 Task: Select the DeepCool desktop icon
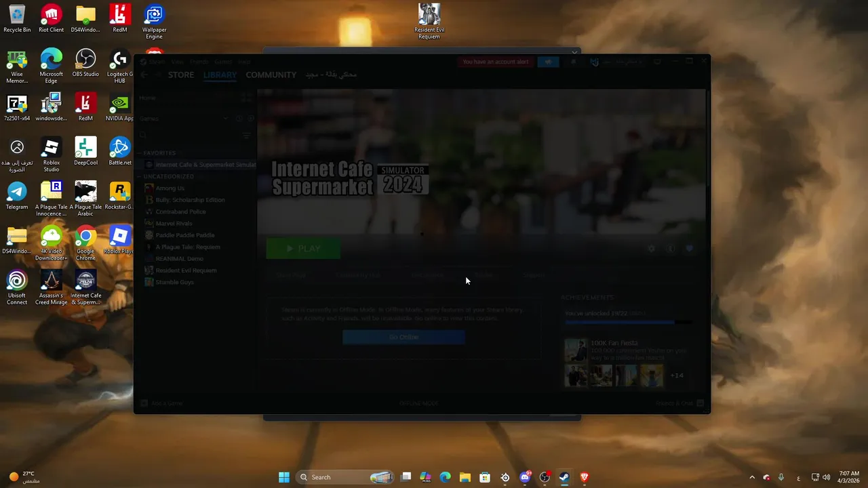click(85, 152)
